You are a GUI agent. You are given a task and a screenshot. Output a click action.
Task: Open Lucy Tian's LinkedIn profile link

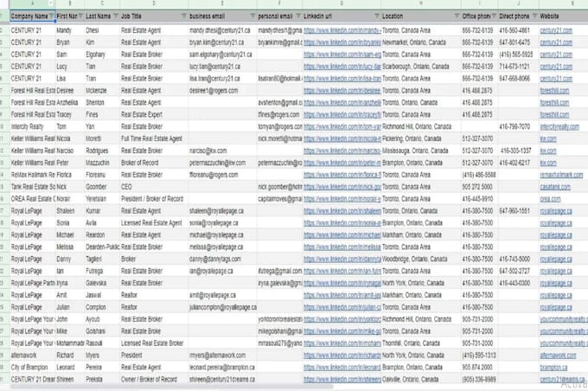[x=342, y=67]
